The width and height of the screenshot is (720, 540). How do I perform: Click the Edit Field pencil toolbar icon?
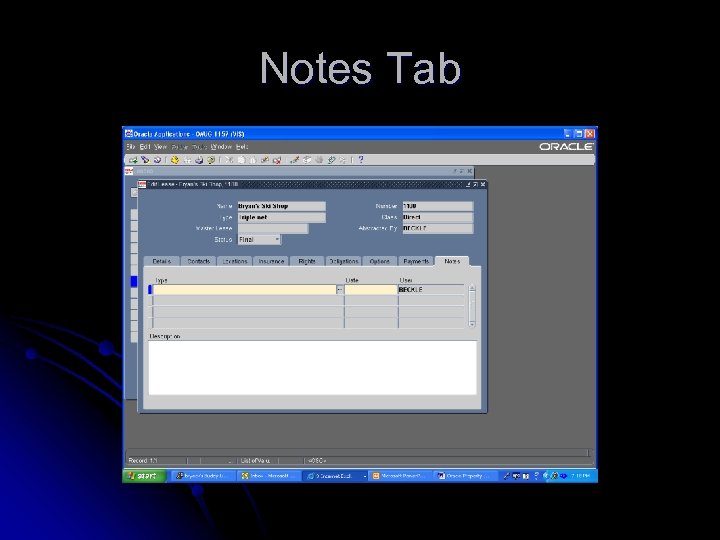(x=295, y=160)
